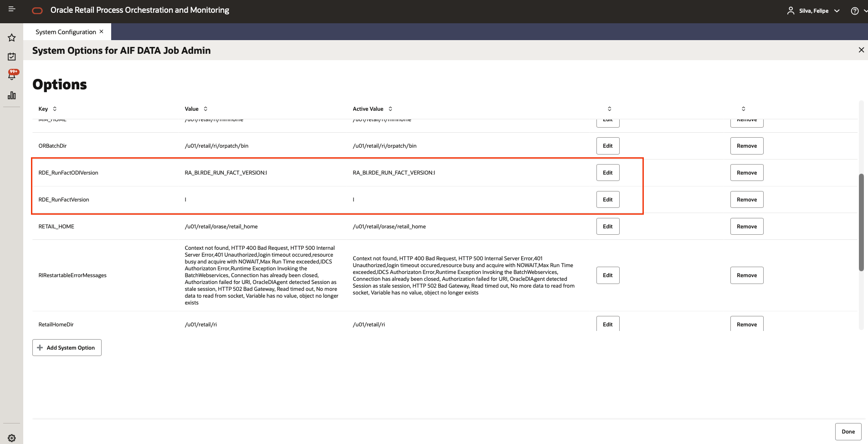Close the System Configuration tab
This screenshot has height=444, width=868.
click(102, 31)
